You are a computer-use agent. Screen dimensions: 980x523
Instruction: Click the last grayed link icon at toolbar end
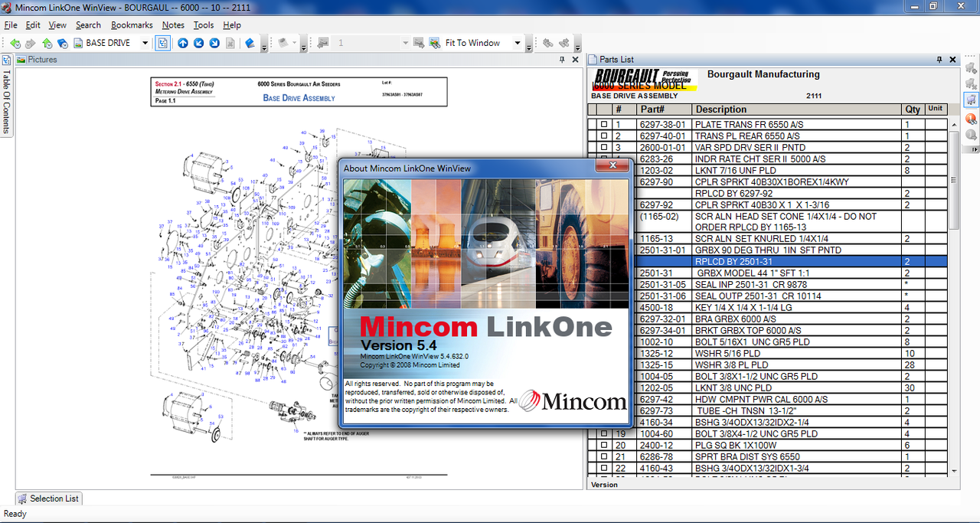(x=564, y=43)
